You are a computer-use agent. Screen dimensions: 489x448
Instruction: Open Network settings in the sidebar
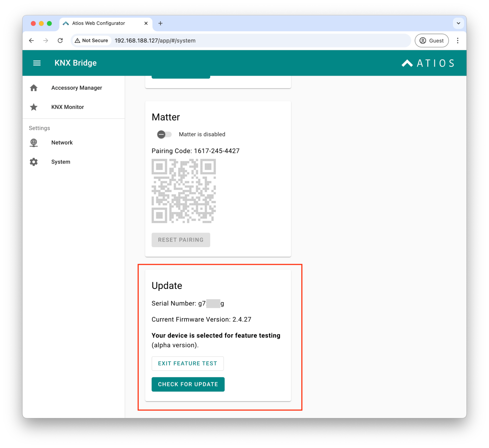73,142
